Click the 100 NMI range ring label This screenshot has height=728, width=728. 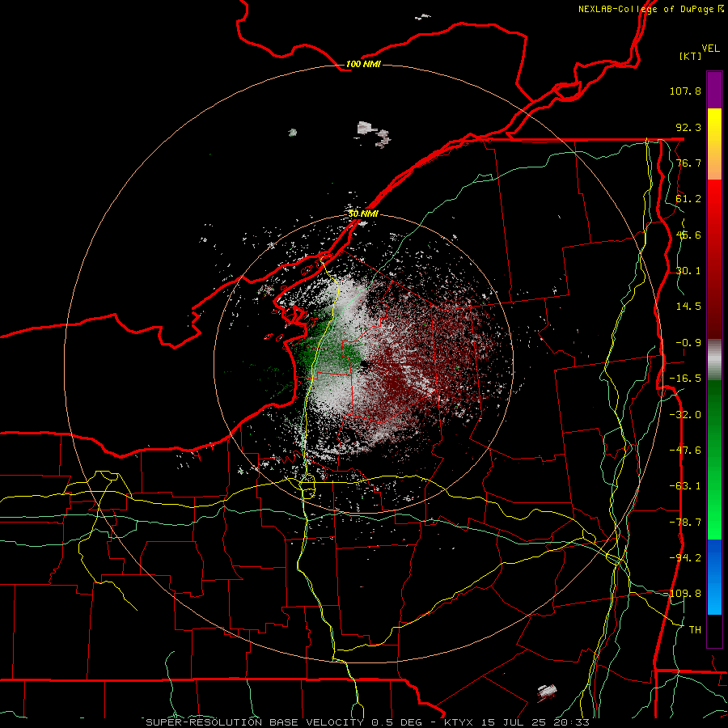[363, 64]
